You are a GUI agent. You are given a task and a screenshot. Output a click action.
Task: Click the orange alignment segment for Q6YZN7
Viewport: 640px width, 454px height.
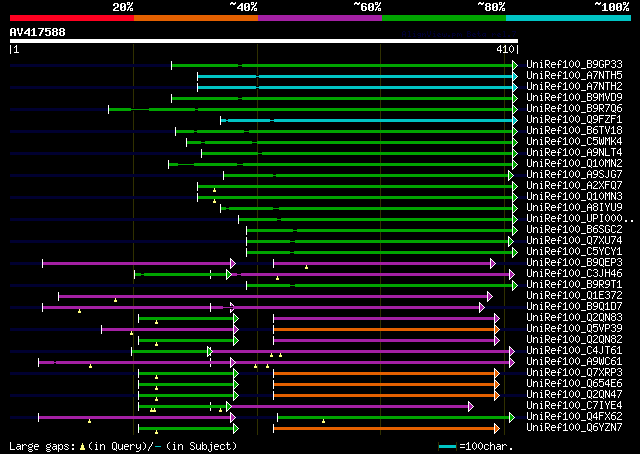tap(387, 429)
